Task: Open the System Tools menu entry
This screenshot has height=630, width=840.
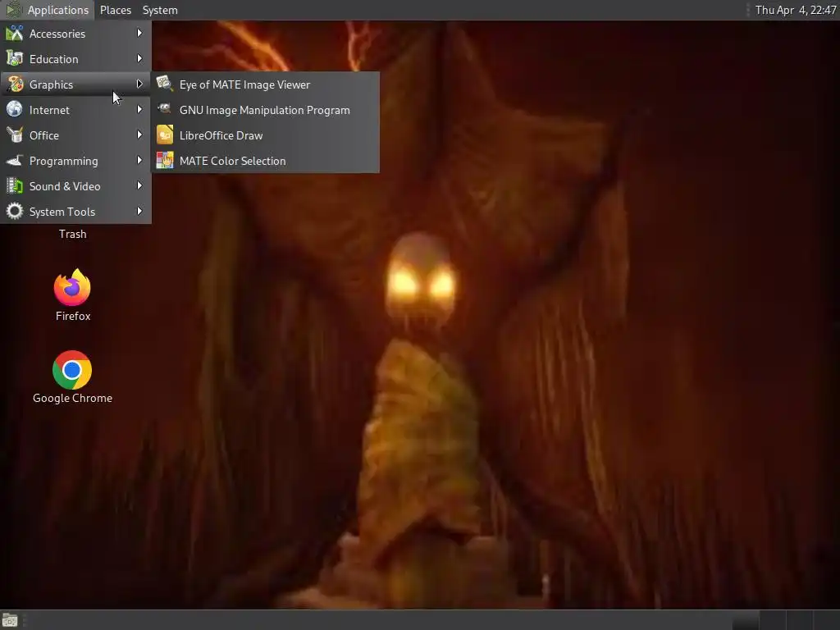Action: (x=75, y=211)
